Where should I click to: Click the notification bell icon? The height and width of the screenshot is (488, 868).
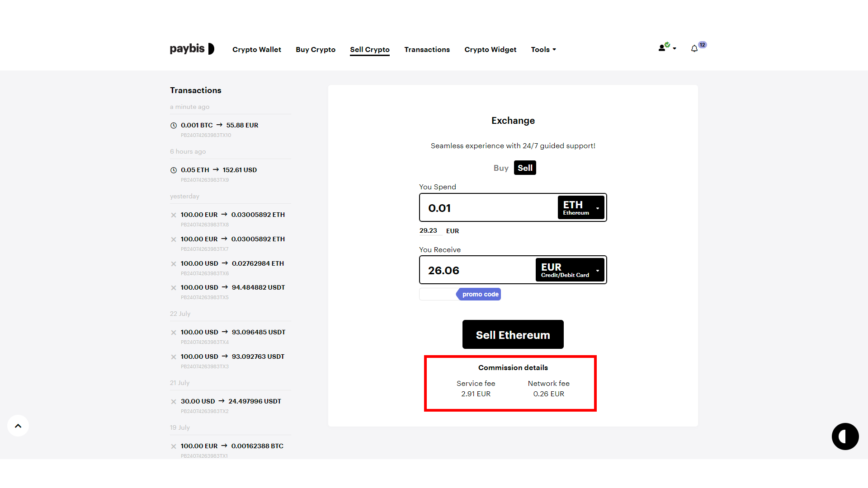(x=694, y=48)
